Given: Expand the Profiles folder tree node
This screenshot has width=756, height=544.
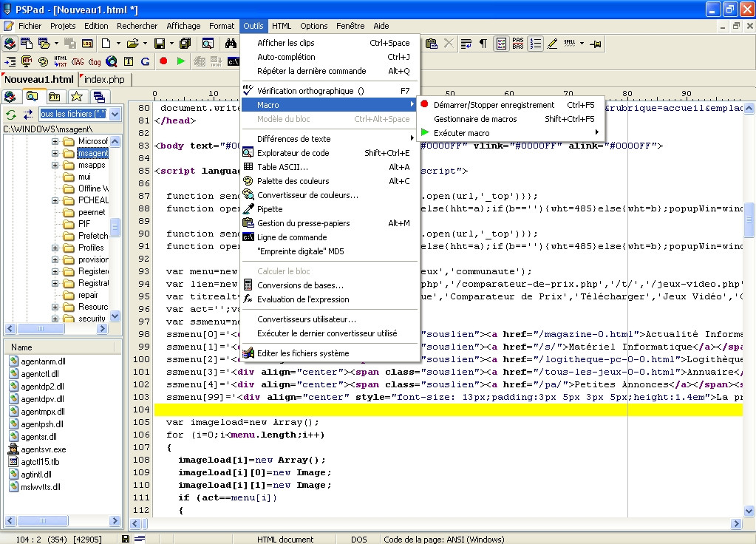Looking at the screenshot, I should (x=55, y=248).
